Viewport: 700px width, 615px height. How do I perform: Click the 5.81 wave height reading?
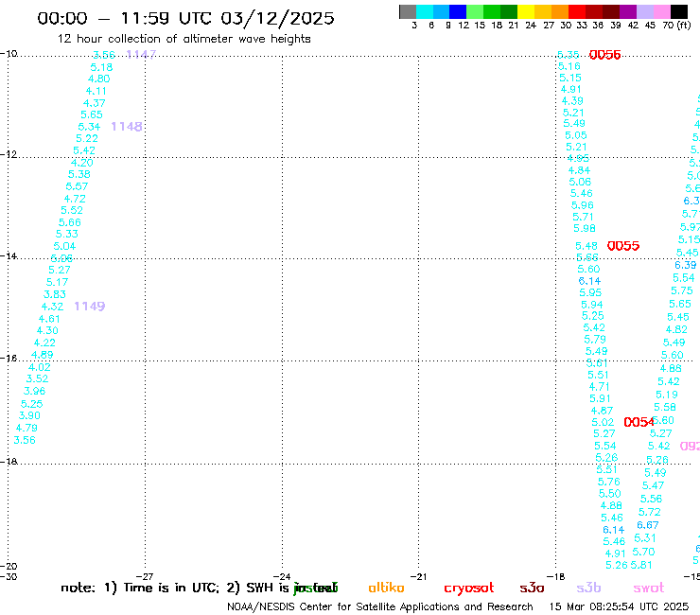pos(641,565)
